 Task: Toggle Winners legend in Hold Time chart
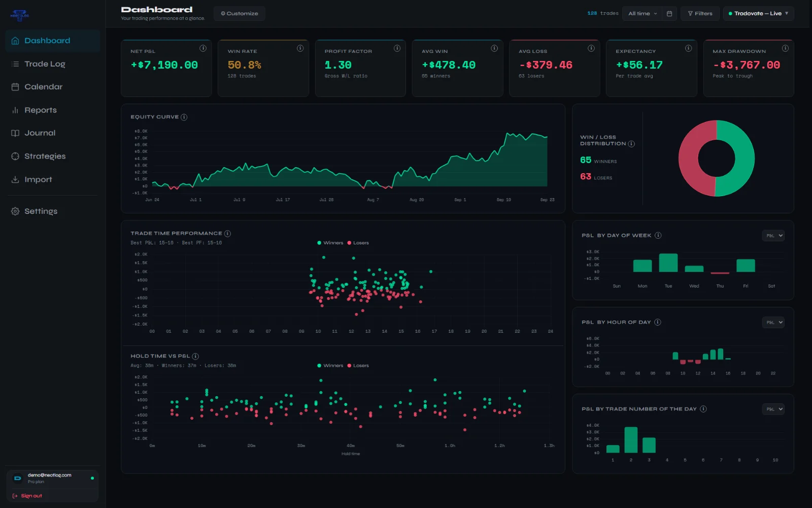330,366
